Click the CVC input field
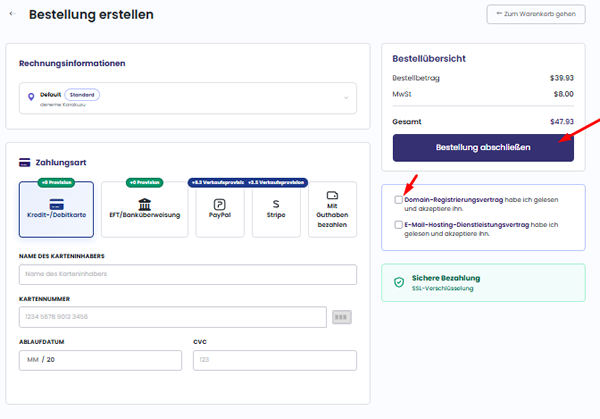Image resolution: width=600 pixels, height=419 pixels. [275, 360]
